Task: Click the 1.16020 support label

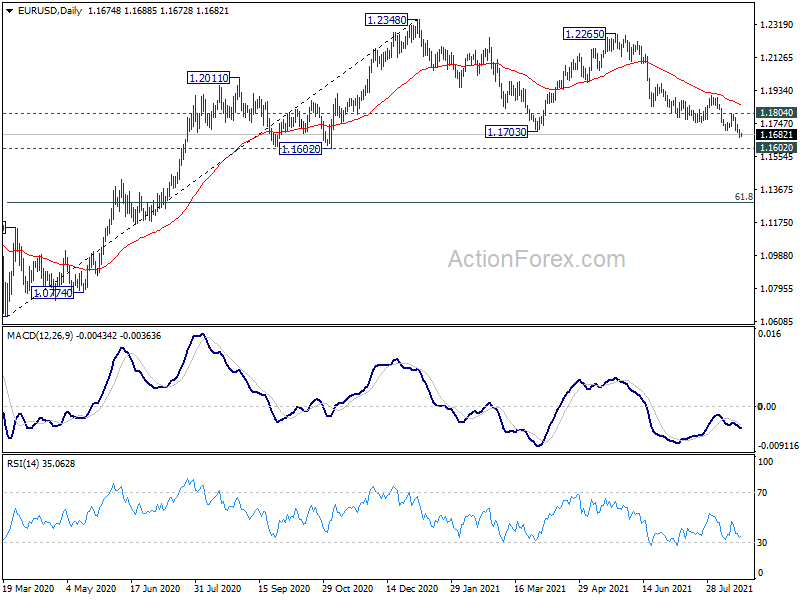Action: point(301,149)
